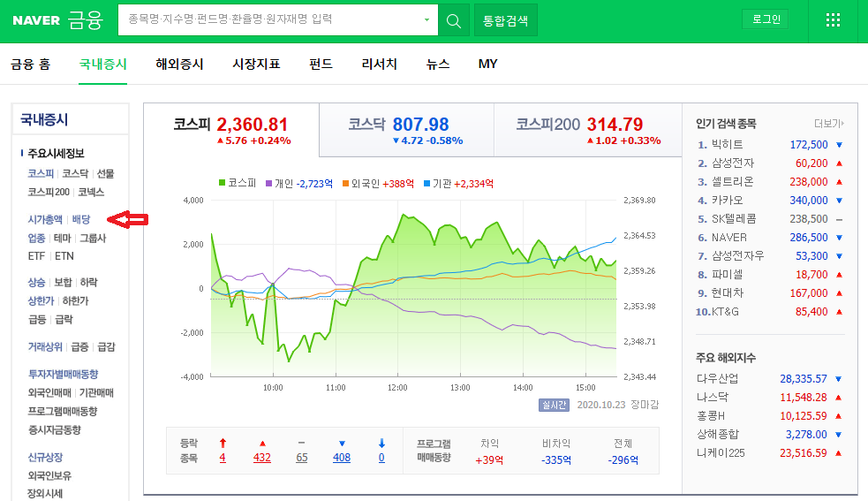Screen dimensions: 868x501
Task: Open 빅히트 in popular searches
Action: (727, 145)
